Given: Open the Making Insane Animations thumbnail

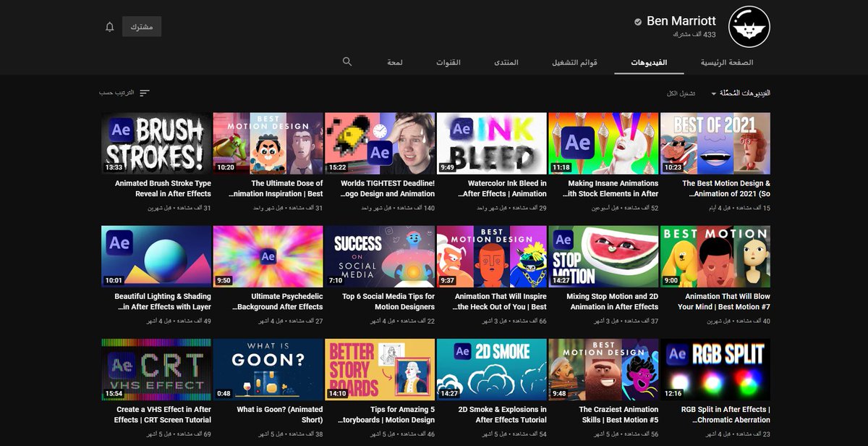Looking at the screenshot, I should [x=603, y=143].
